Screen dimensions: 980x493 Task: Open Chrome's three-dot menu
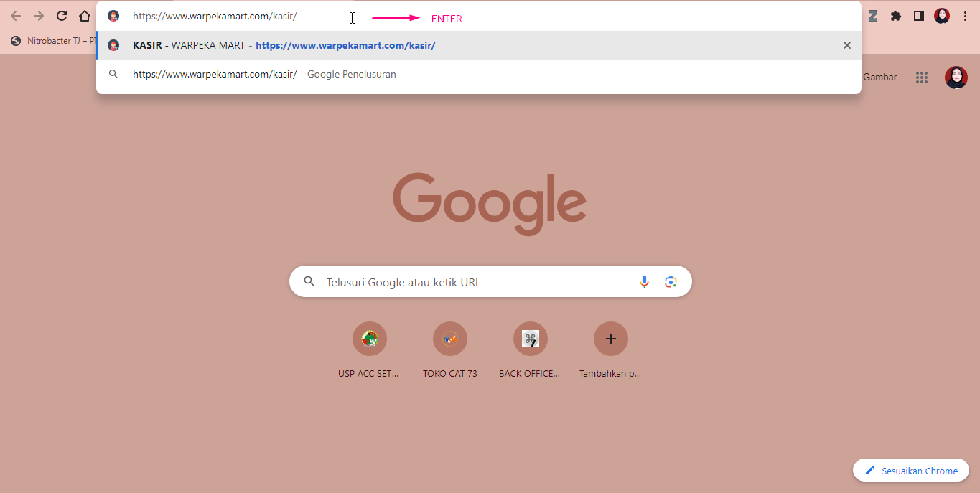965,16
